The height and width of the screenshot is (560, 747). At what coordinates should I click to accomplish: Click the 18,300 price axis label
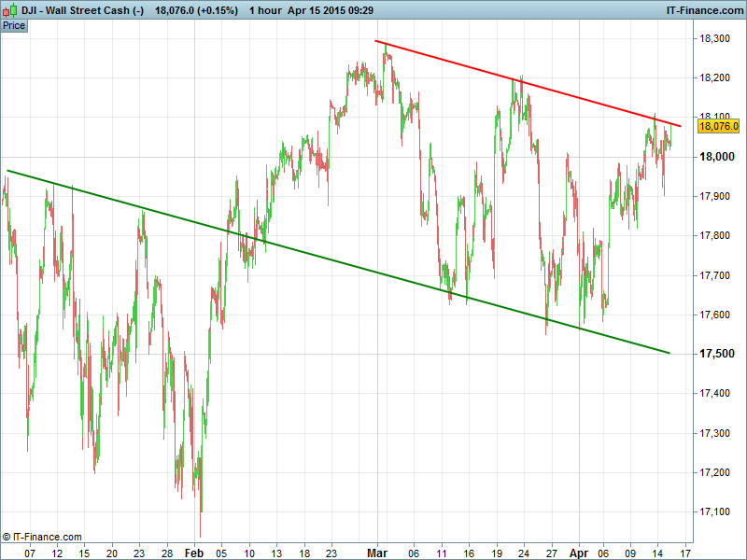tap(714, 38)
